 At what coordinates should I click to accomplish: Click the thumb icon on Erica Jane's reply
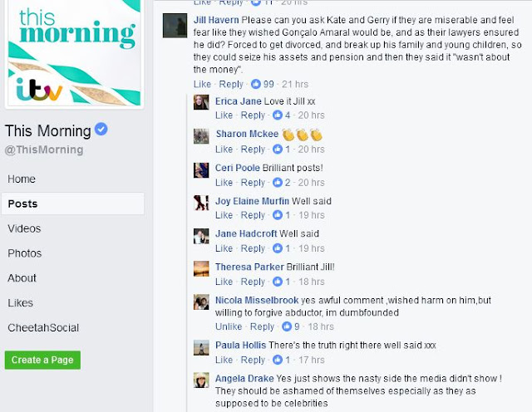pos(277,115)
